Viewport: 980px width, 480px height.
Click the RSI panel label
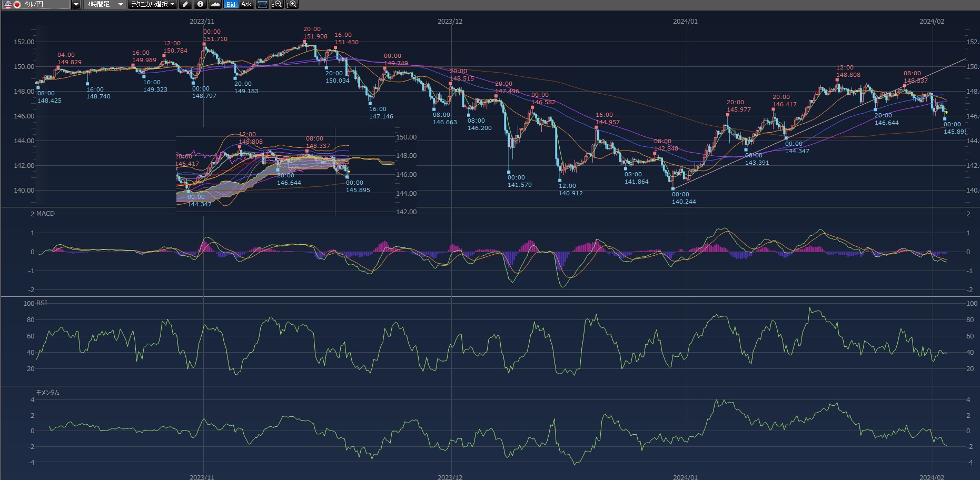42,303
